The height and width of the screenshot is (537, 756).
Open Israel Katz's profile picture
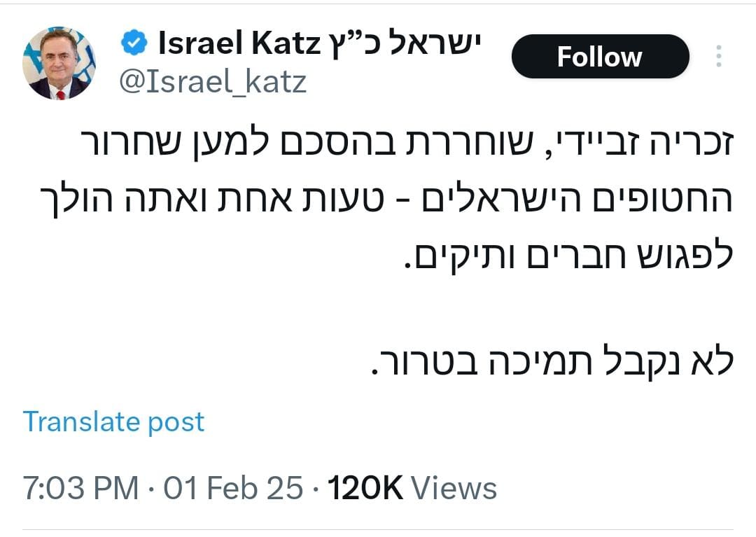click(x=59, y=63)
